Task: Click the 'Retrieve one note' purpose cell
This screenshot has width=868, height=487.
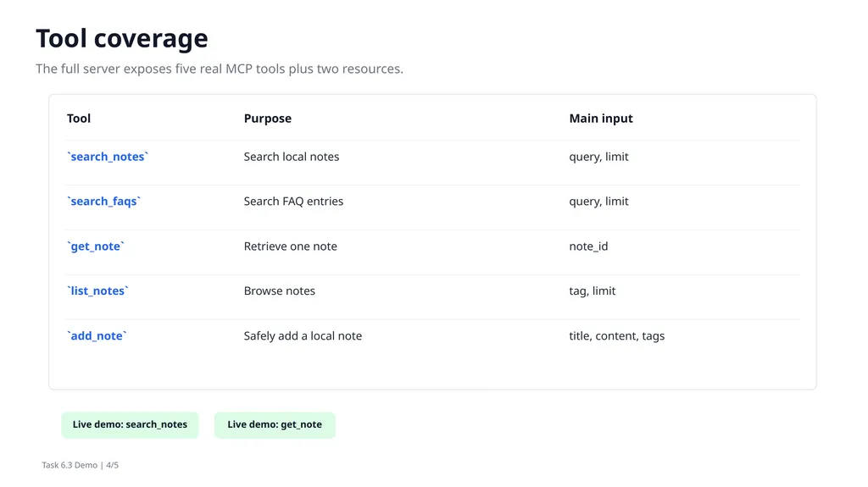Action: [x=290, y=246]
